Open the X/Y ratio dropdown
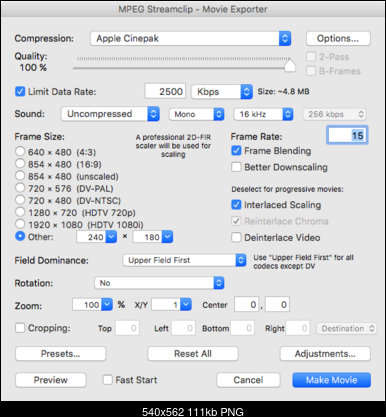 186,304
